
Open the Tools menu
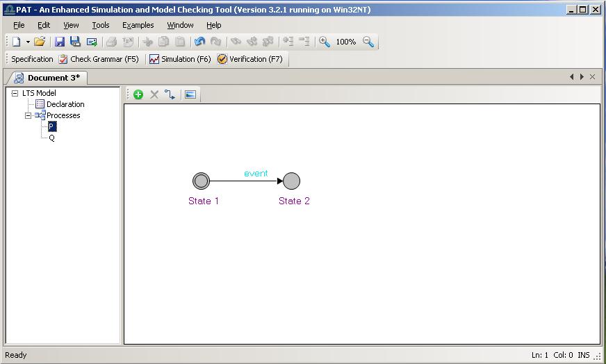100,25
